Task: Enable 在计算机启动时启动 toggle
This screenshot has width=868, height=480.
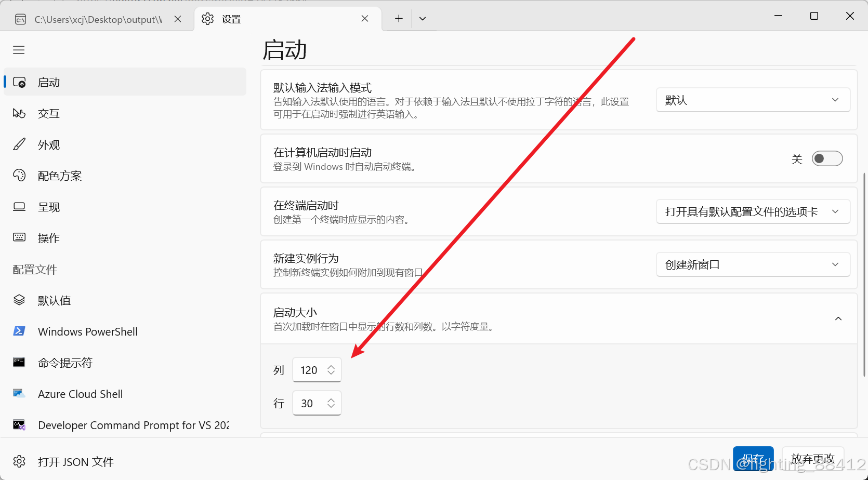Action: 827,158
